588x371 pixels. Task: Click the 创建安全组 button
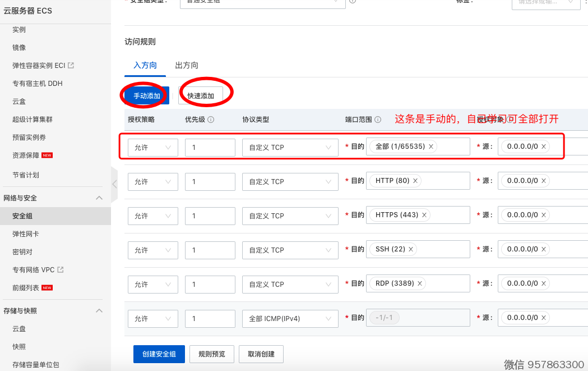(x=159, y=354)
